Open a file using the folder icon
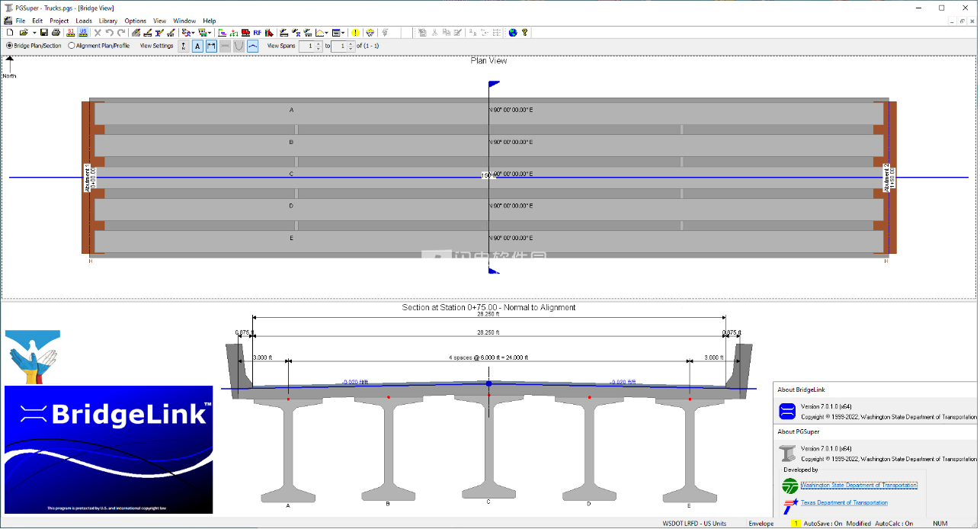Image resolution: width=980 pixels, height=529 pixels. 24,33
